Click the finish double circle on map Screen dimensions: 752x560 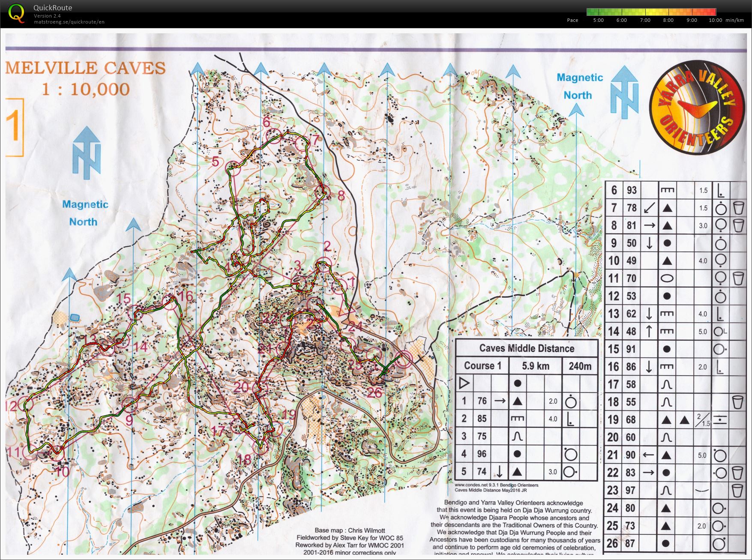(x=403, y=359)
